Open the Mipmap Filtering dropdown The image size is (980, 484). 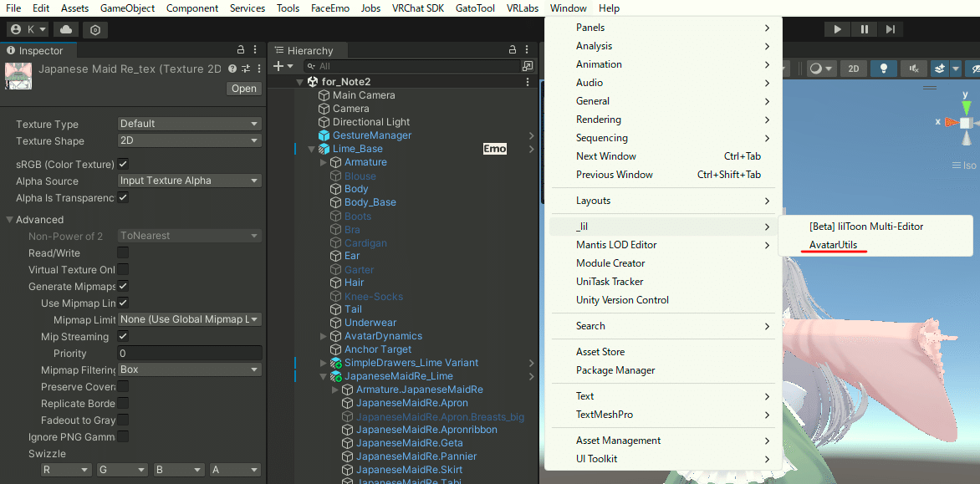189,369
